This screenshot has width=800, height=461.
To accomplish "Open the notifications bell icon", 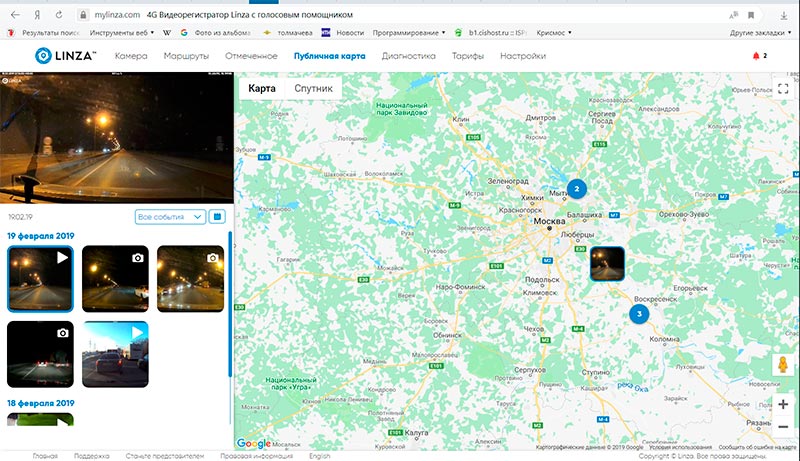I will (x=754, y=57).
